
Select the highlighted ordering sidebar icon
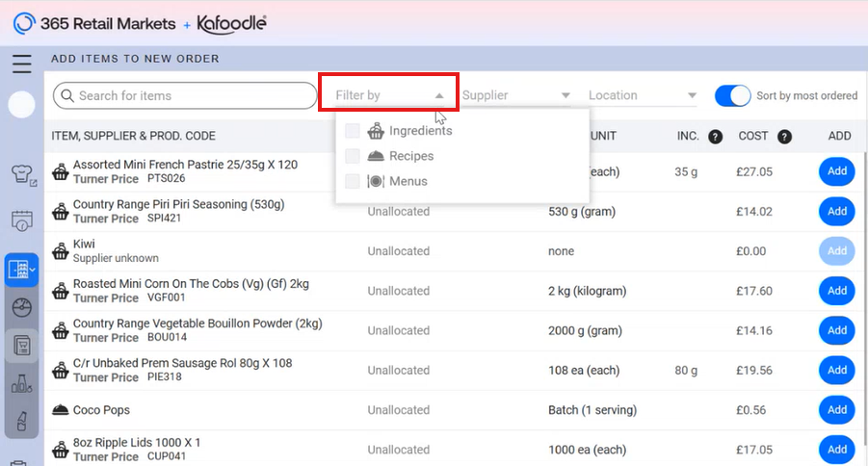tap(21, 271)
